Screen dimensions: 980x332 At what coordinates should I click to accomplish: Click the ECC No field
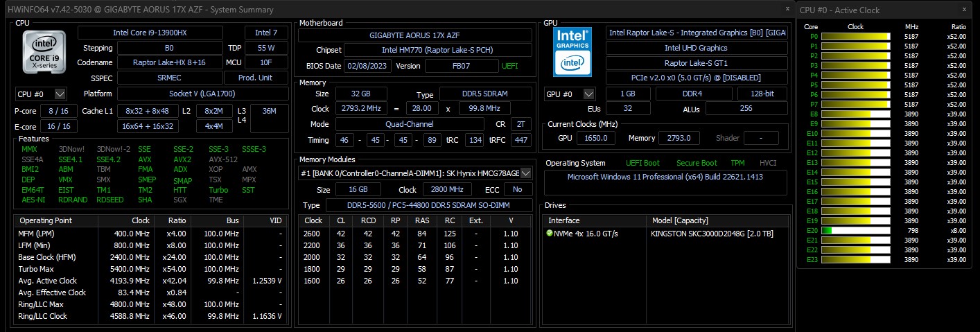tap(518, 189)
